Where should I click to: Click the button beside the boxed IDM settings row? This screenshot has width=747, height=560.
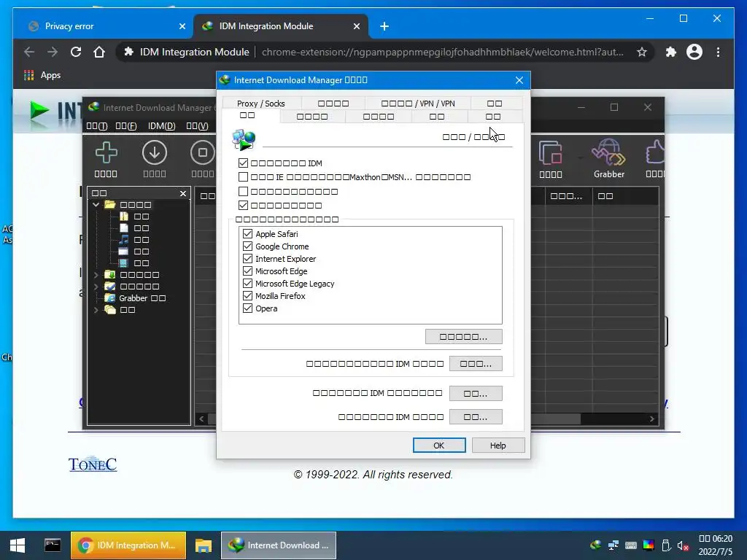[476, 364]
